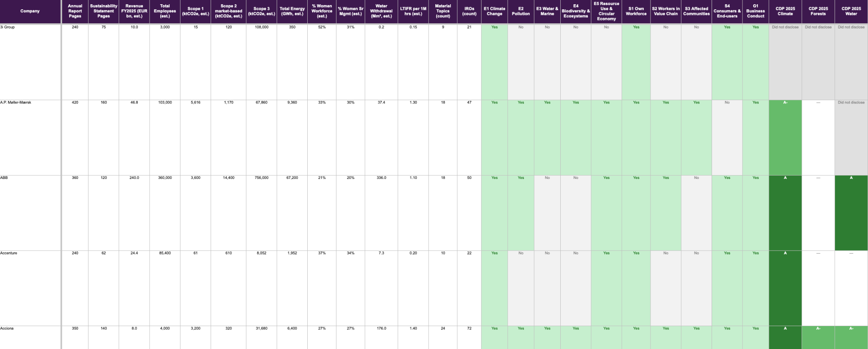
Task: Select the 3i Group company cell
Action: pyautogui.click(x=30, y=62)
